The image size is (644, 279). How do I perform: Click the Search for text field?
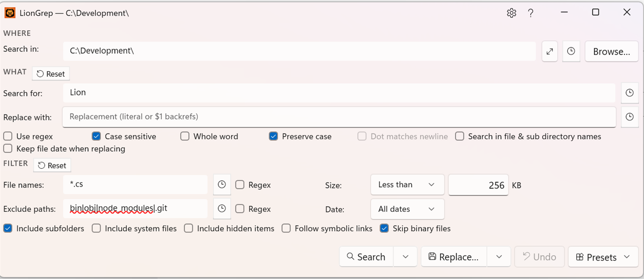(x=339, y=92)
